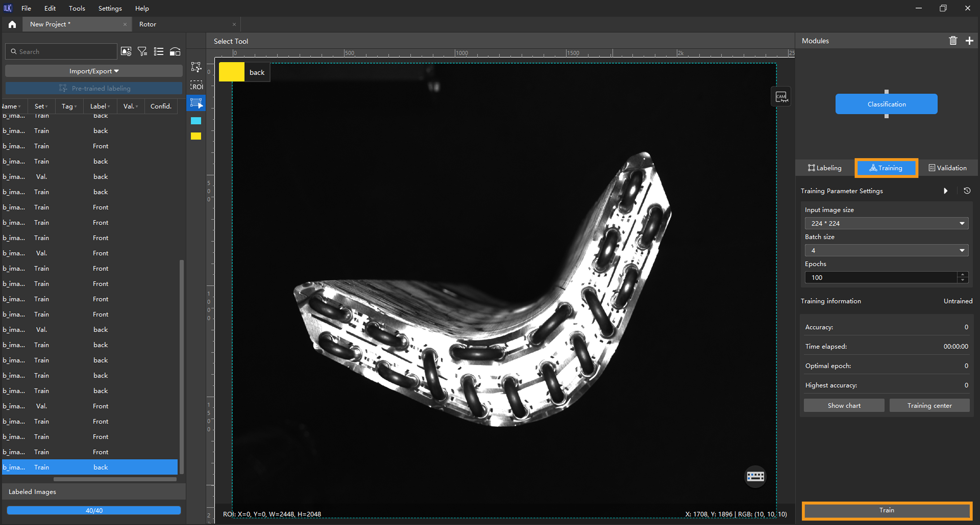Image resolution: width=980 pixels, height=525 pixels.
Task: Open the image filter funnel icon
Action: click(x=142, y=52)
